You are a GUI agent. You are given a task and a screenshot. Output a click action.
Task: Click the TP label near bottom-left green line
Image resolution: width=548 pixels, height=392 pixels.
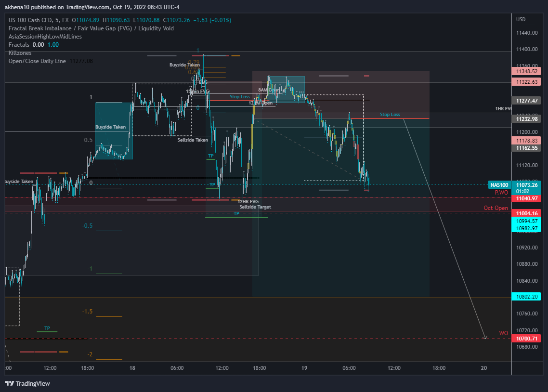pyautogui.click(x=47, y=328)
